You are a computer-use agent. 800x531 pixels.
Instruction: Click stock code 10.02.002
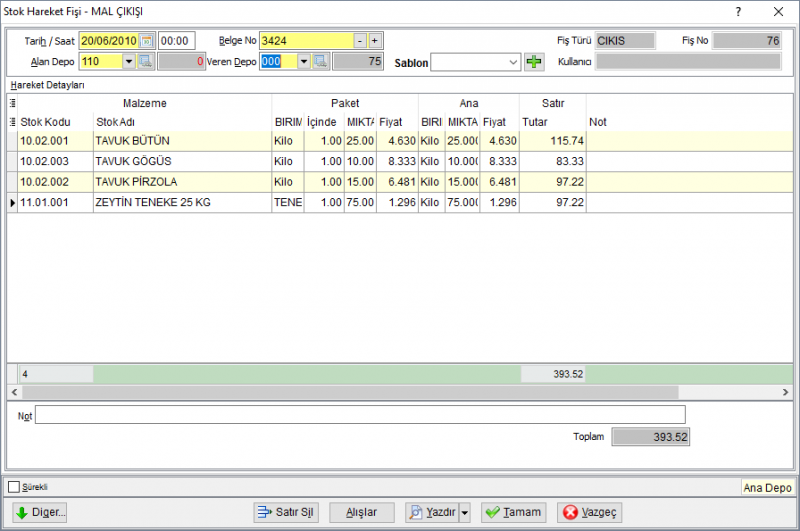pyautogui.click(x=56, y=182)
